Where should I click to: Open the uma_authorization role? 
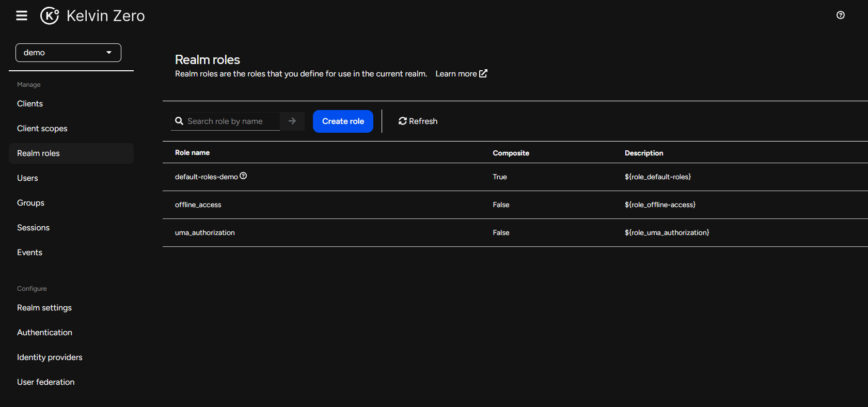click(x=204, y=233)
